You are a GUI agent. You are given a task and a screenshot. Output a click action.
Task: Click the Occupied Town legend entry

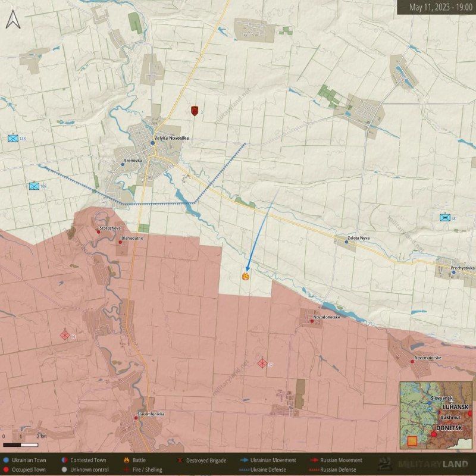coord(25,470)
